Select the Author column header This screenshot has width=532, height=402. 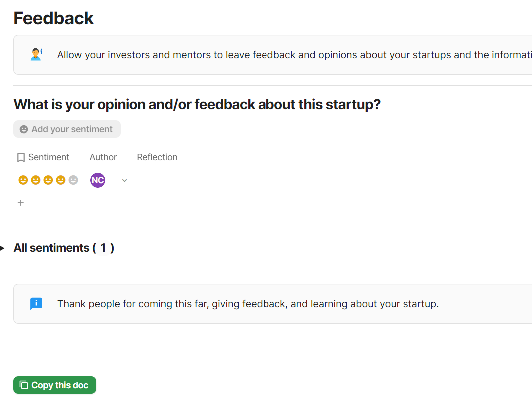point(103,157)
